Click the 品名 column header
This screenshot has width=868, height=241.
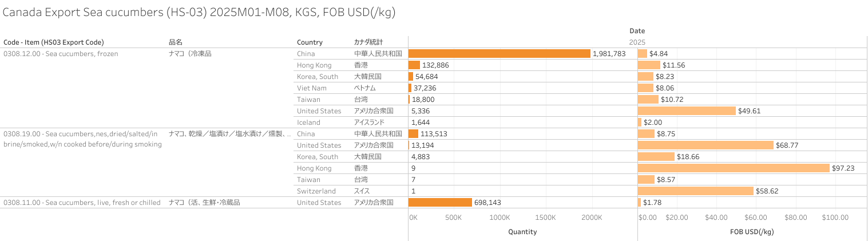click(x=175, y=42)
